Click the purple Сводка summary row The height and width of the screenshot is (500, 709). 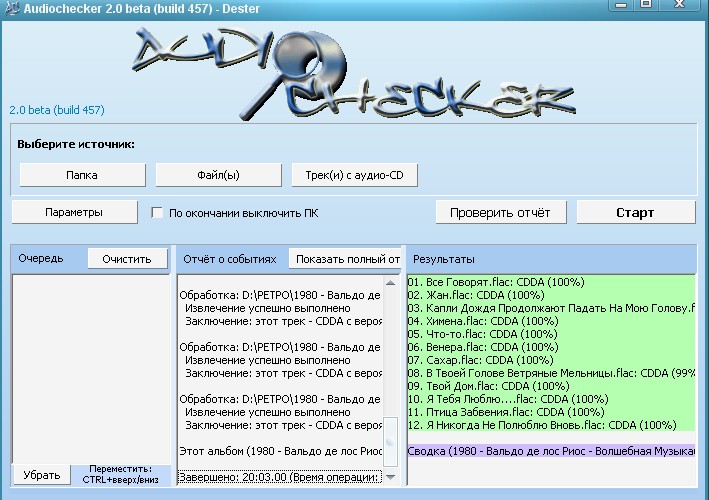coord(551,451)
